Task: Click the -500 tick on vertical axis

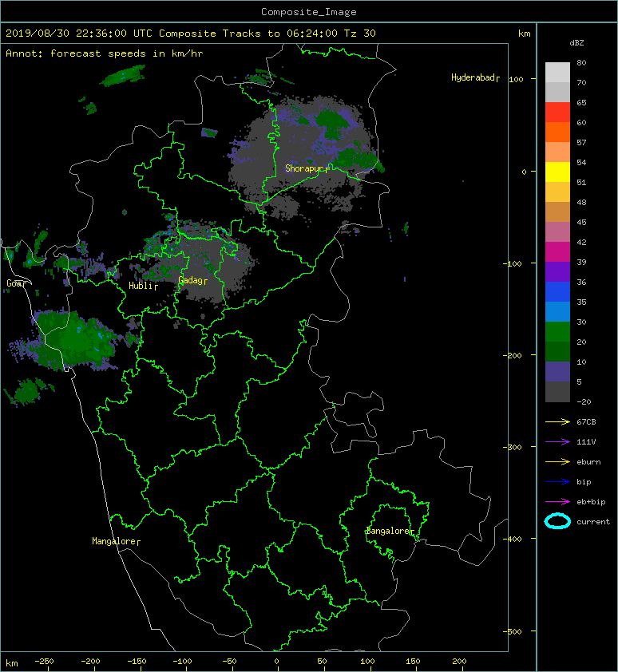Action: click(x=512, y=631)
